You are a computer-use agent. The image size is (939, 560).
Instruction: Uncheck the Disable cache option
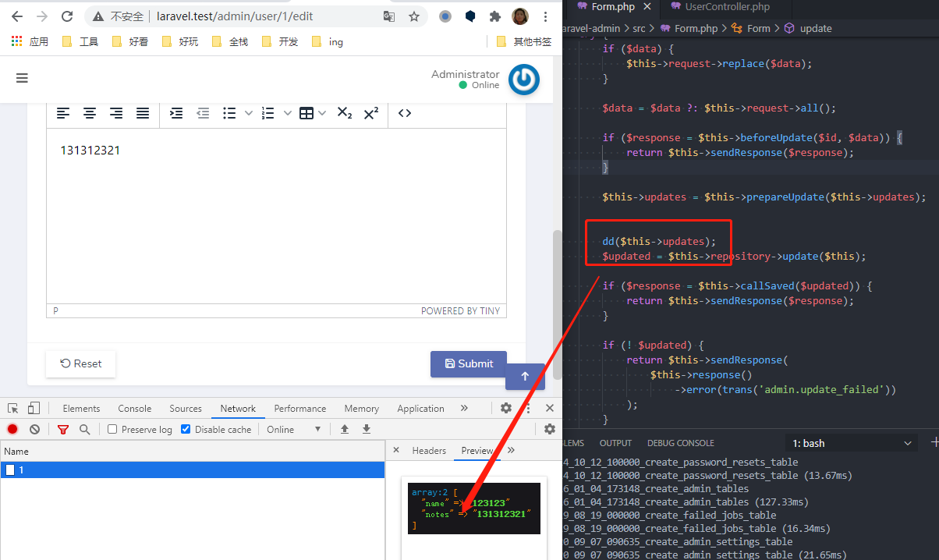tap(185, 429)
